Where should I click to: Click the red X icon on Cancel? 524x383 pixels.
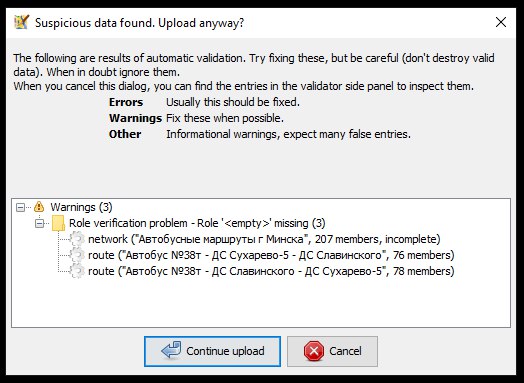pyautogui.click(x=314, y=351)
